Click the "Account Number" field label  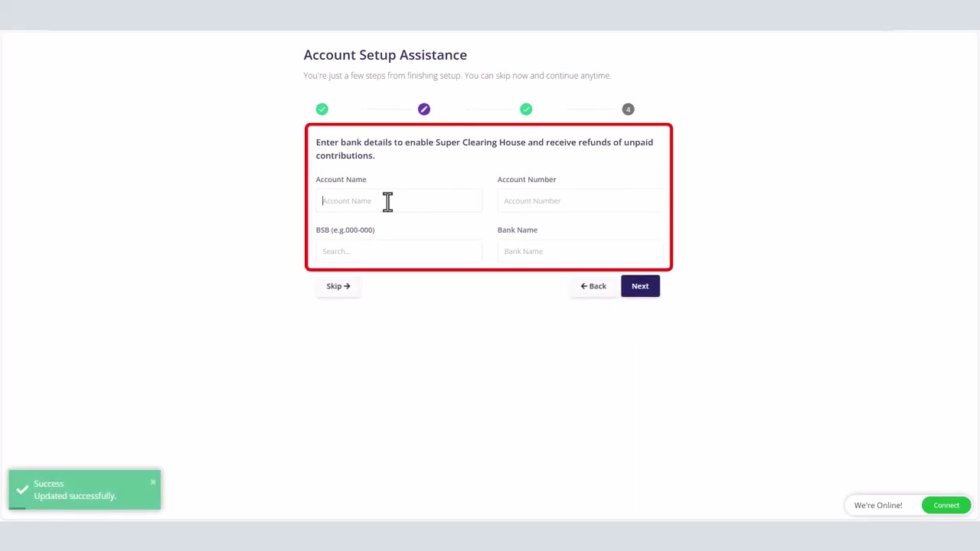point(527,179)
